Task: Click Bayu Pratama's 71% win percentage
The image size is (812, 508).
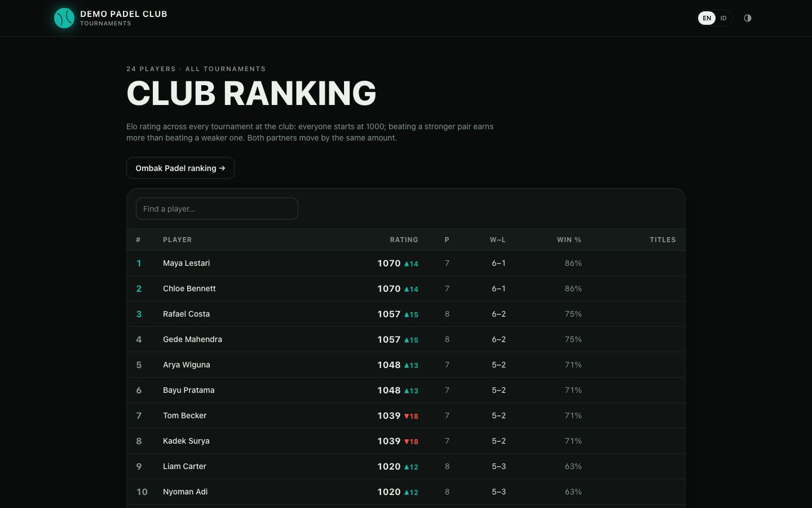Action: pyautogui.click(x=573, y=390)
